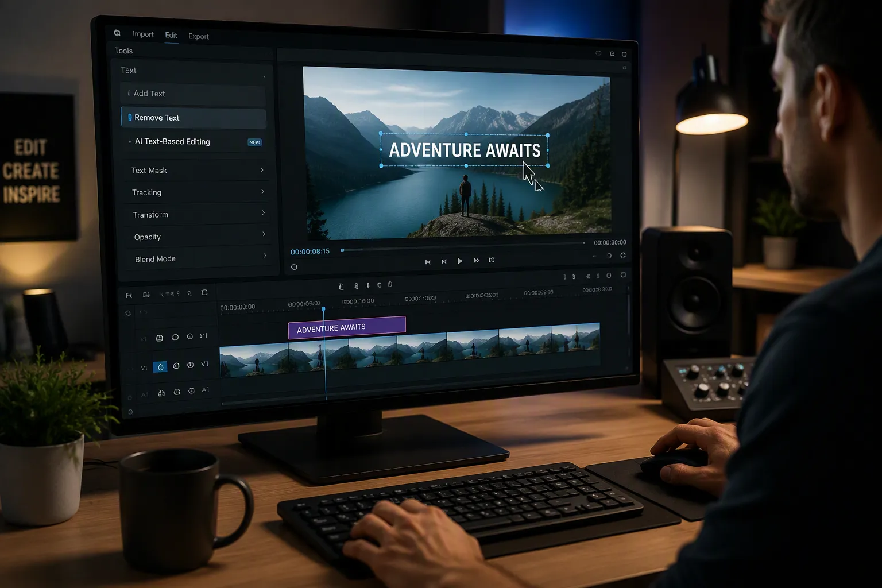Select the mountain video clip on track V1

(410, 350)
